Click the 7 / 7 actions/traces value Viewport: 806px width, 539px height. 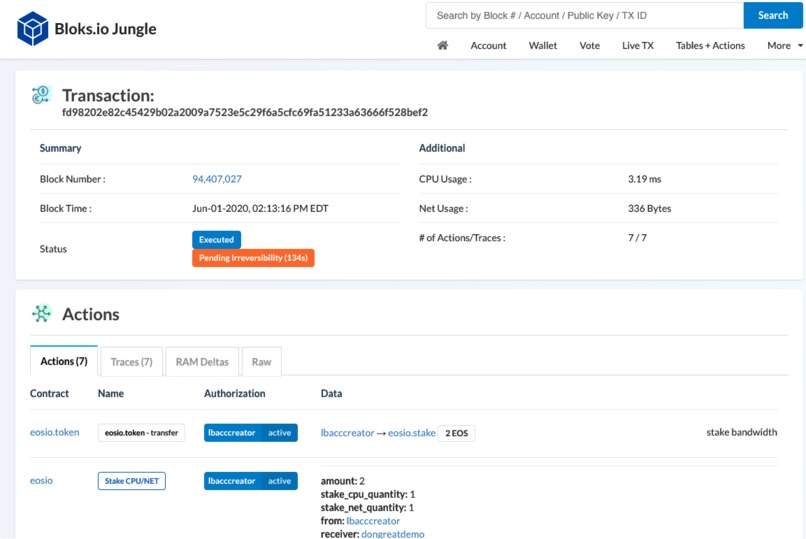coord(637,237)
